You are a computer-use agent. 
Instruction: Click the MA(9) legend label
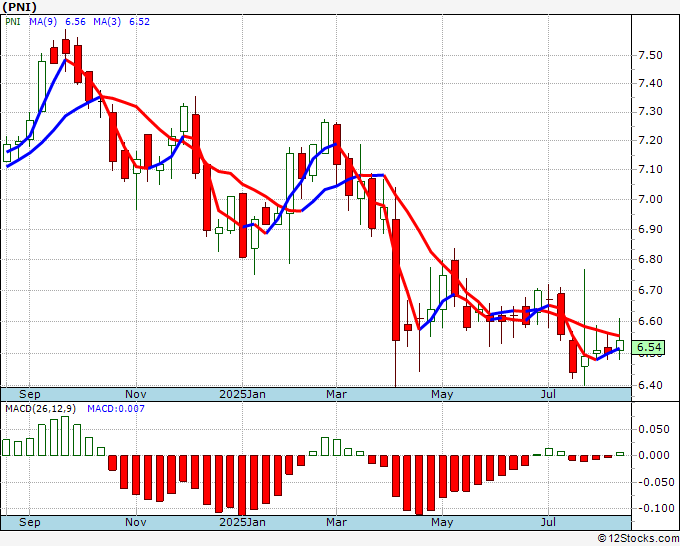(43, 22)
